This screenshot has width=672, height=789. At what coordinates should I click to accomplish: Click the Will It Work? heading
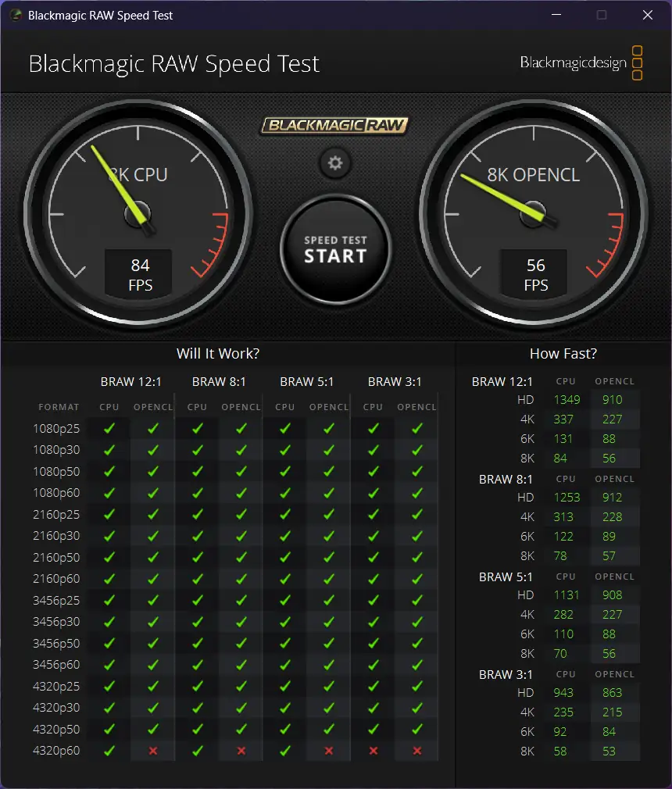point(218,354)
